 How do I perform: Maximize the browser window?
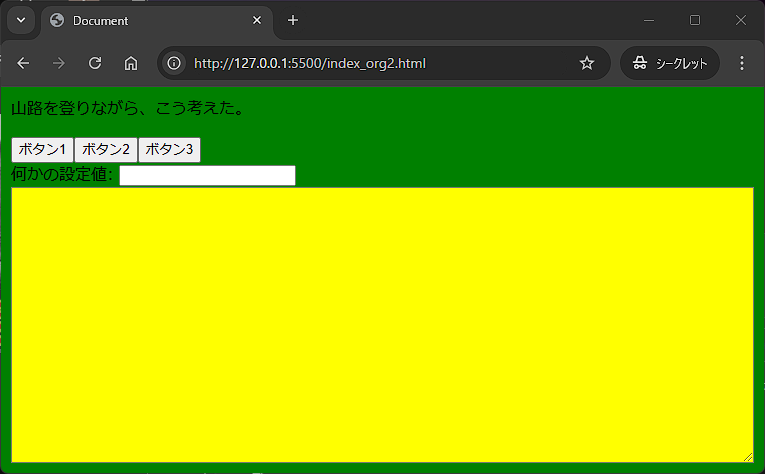pos(695,20)
